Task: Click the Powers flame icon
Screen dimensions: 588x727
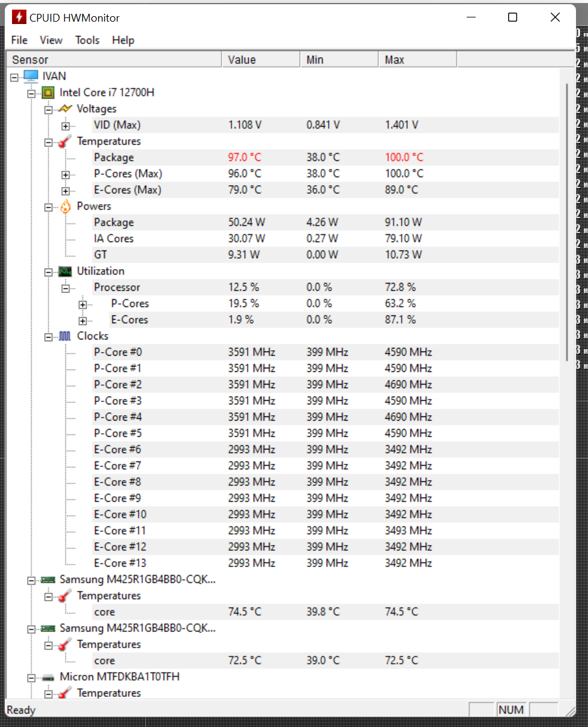Action: click(65, 206)
